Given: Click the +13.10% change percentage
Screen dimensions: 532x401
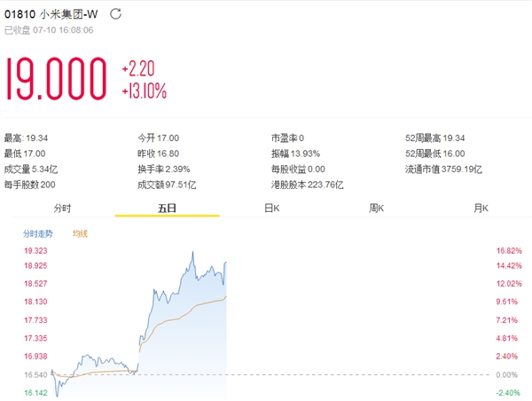Looking at the screenshot, I should tap(144, 90).
